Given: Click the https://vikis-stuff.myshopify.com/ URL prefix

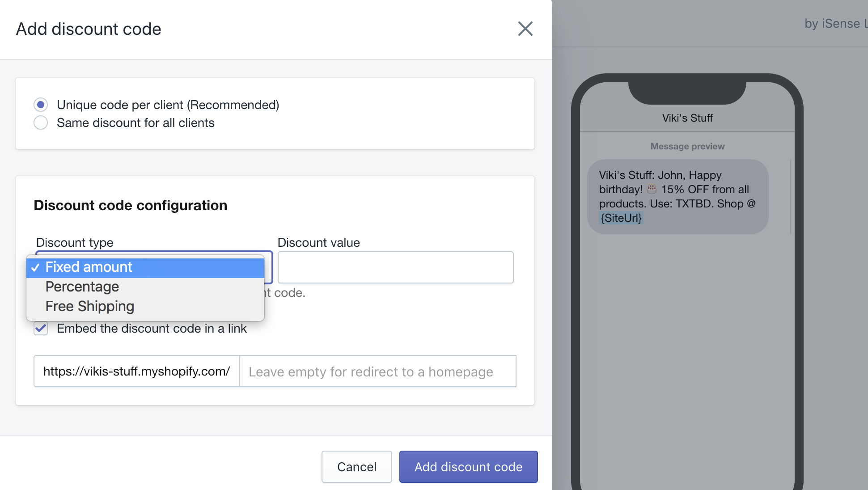Looking at the screenshot, I should pos(137,371).
